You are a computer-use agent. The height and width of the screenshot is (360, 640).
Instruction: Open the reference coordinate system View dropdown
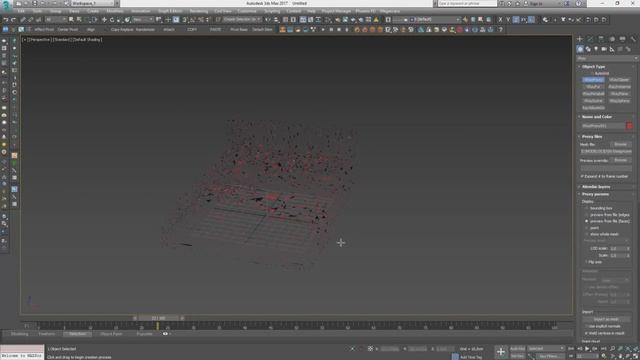click(142, 20)
